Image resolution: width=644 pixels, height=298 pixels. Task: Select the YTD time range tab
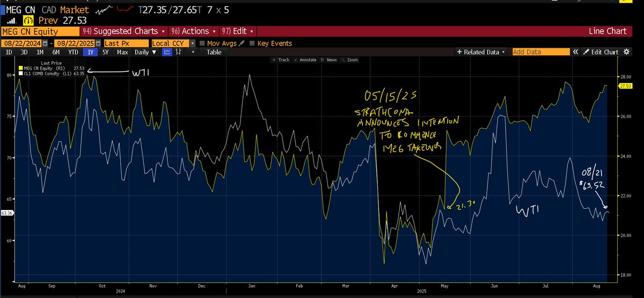pos(74,52)
